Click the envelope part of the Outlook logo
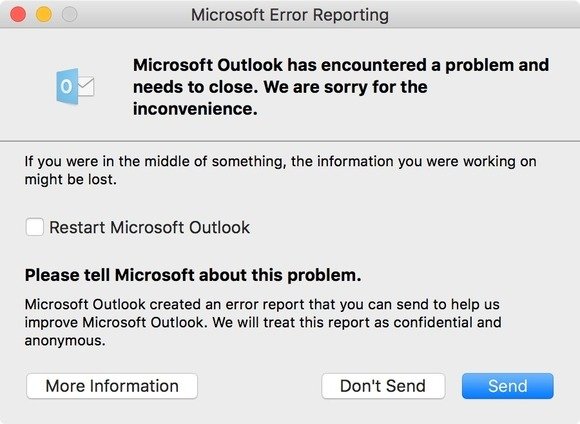Image resolution: width=580 pixels, height=424 pixels. coord(87,87)
